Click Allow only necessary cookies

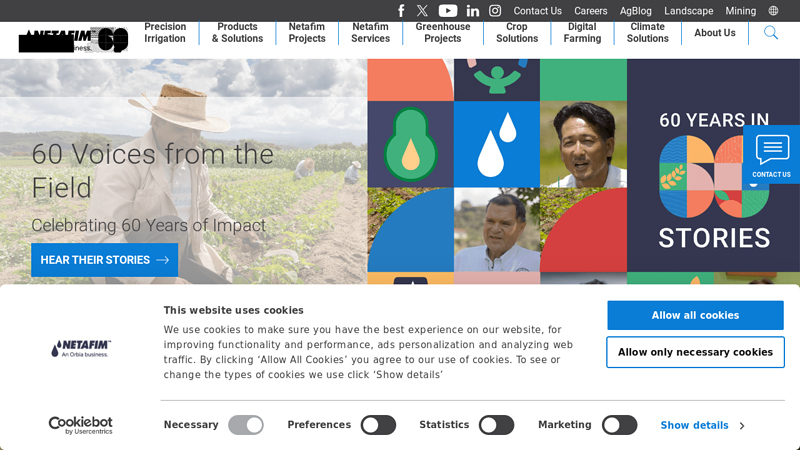click(695, 352)
